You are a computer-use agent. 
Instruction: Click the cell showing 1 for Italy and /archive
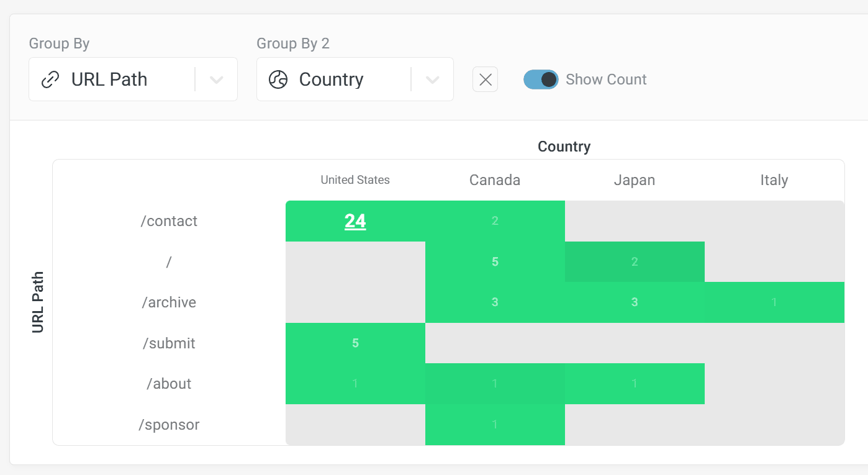(x=774, y=302)
